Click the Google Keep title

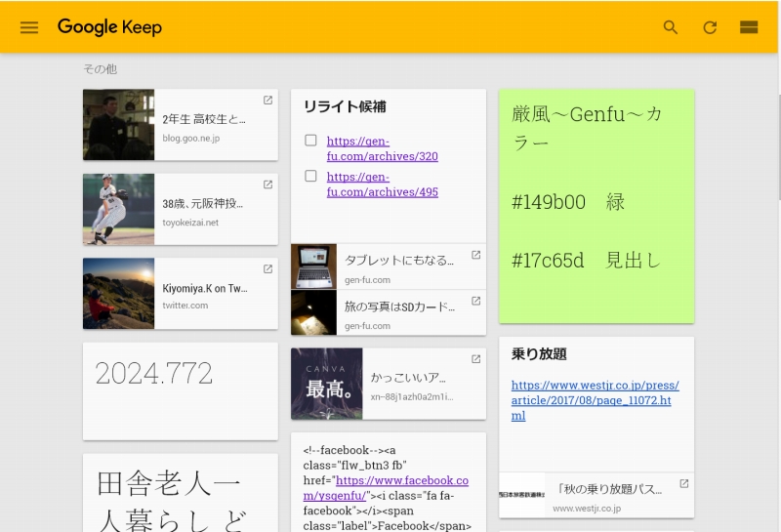[109, 27]
